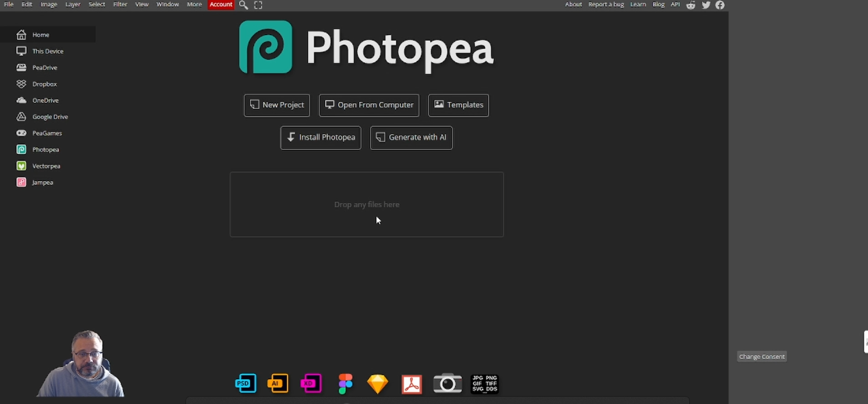The width and height of the screenshot is (868, 404).
Task: Open the Image menu
Action: tap(49, 4)
